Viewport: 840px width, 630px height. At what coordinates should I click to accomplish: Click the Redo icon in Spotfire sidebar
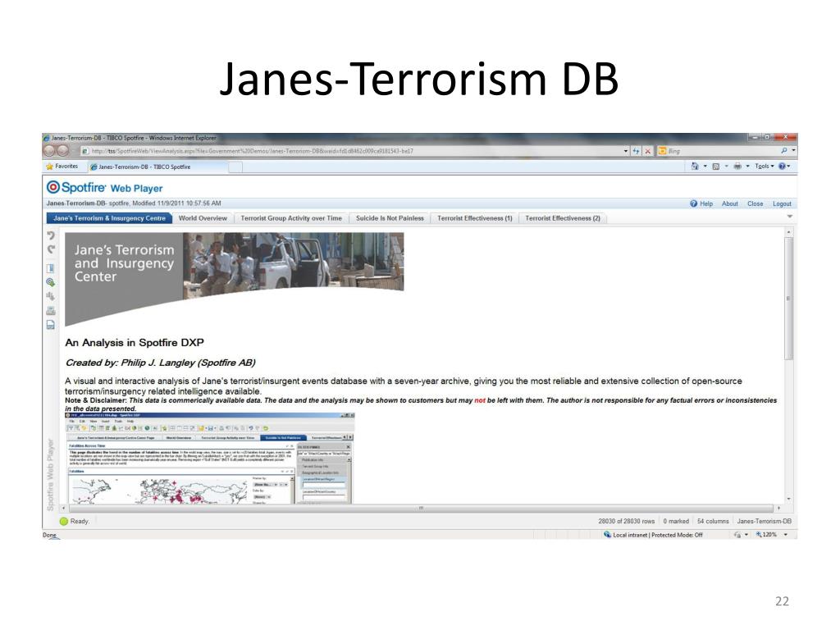pyautogui.click(x=51, y=249)
